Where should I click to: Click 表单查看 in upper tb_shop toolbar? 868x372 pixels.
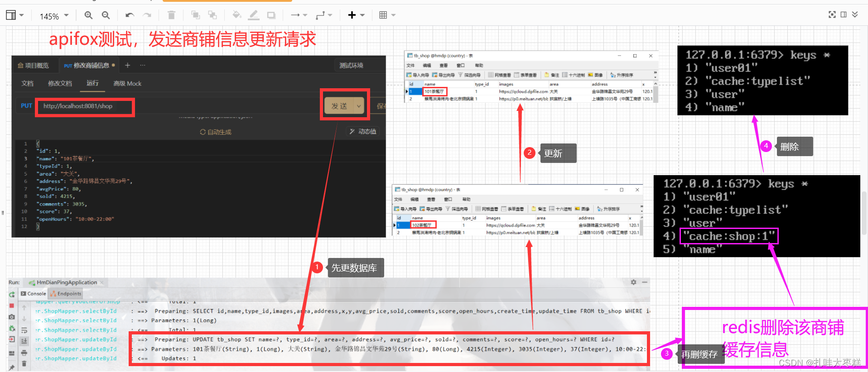pos(526,75)
